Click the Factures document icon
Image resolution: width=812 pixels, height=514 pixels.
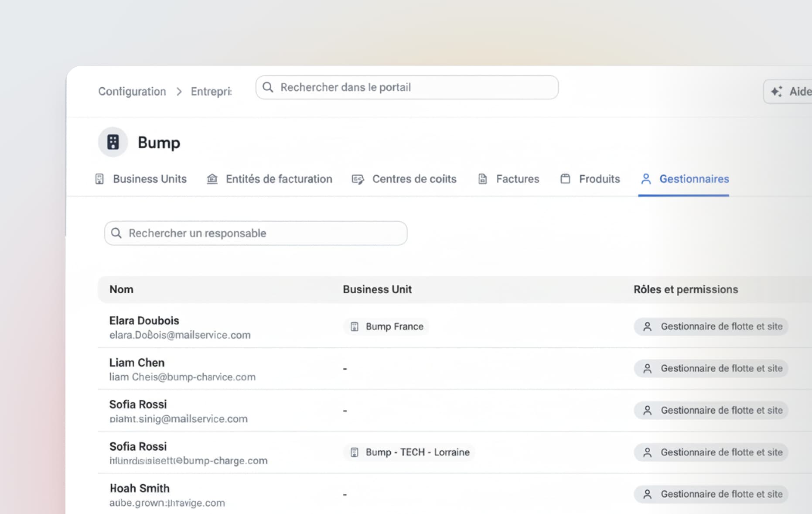point(482,179)
